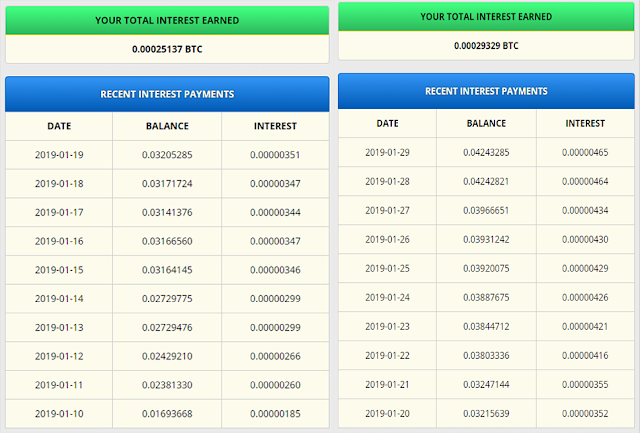
Task: Click balance 0.02729775
Action: click(x=167, y=299)
